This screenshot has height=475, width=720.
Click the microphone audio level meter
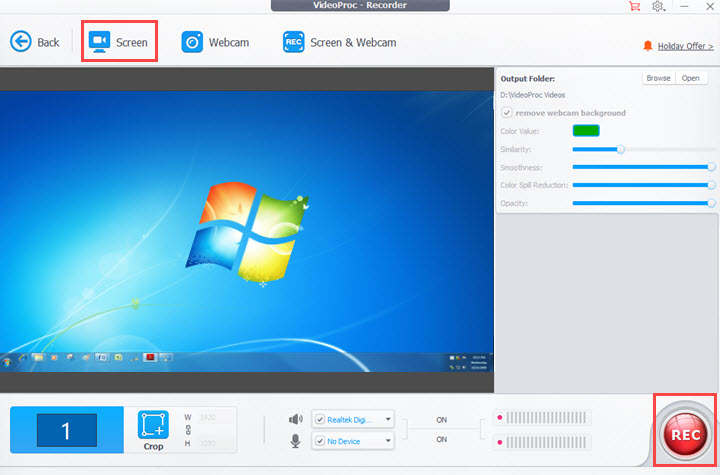[x=542, y=442]
